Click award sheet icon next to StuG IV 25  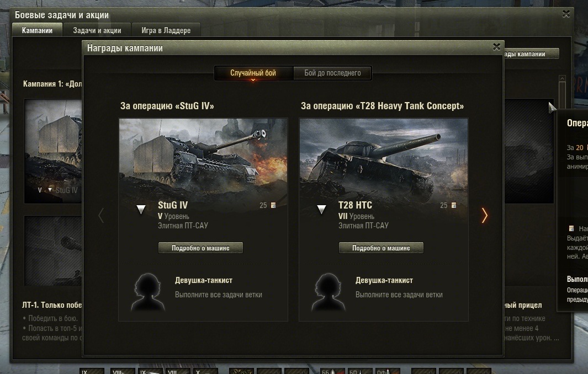click(x=273, y=205)
